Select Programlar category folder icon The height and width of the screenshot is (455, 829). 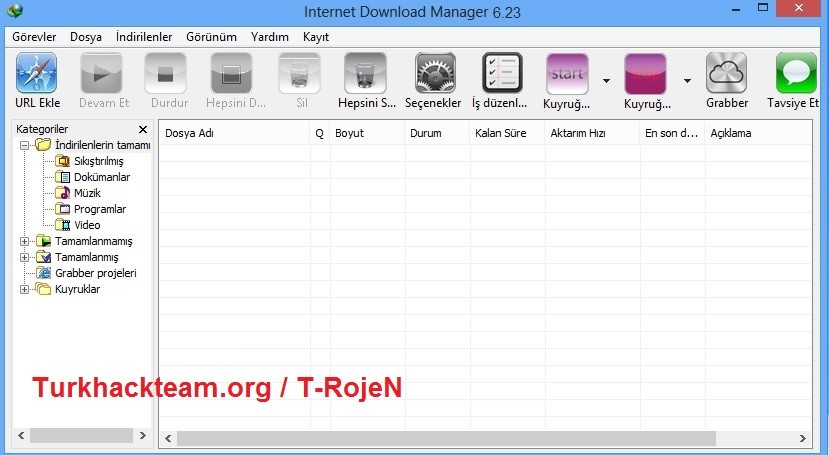[x=62, y=209]
